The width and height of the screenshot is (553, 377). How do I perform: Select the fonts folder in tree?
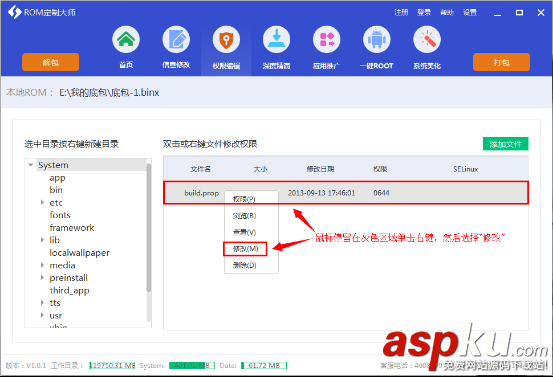coord(60,215)
